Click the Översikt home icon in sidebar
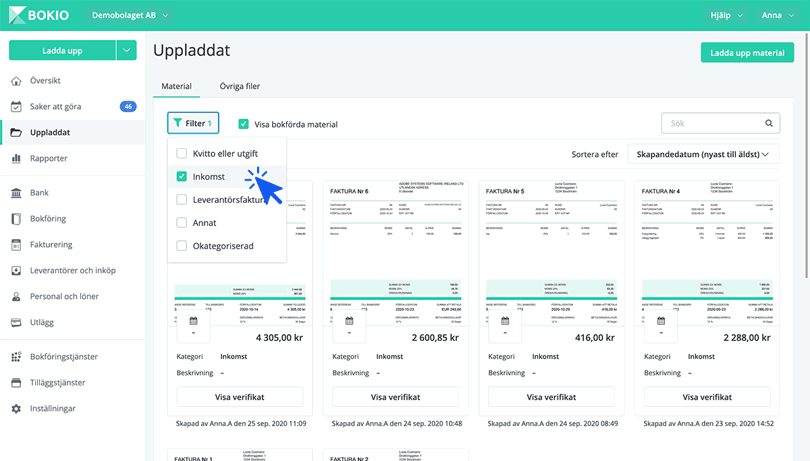Screen dimensions: 810x461 click(16, 81)
